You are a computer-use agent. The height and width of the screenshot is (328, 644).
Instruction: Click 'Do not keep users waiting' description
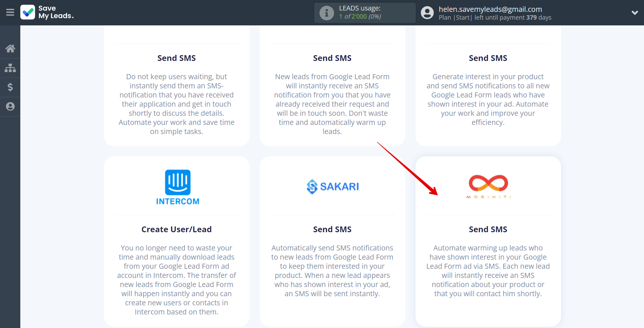(x=176, y=104)
